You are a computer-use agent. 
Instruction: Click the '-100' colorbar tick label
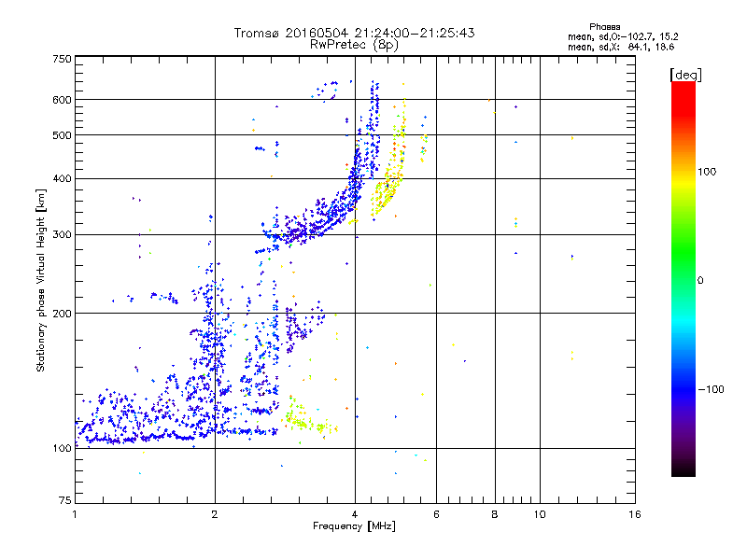point(711,389)
